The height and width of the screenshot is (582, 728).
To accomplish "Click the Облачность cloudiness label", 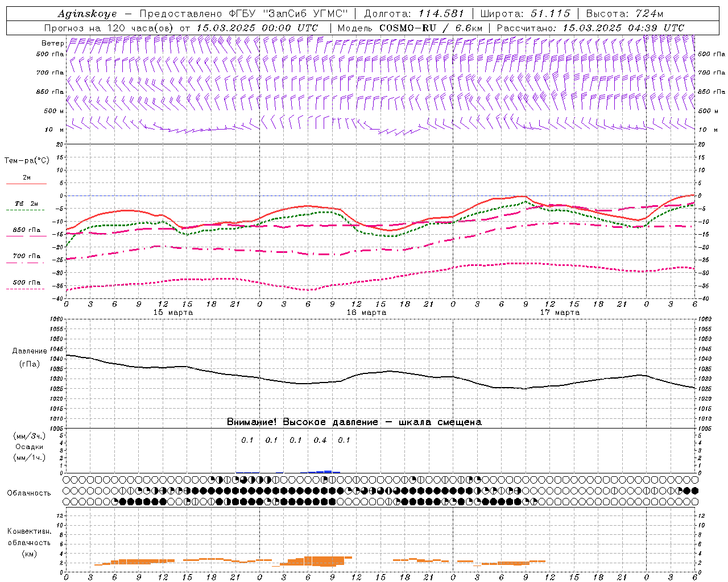I will tap(29, 493).
